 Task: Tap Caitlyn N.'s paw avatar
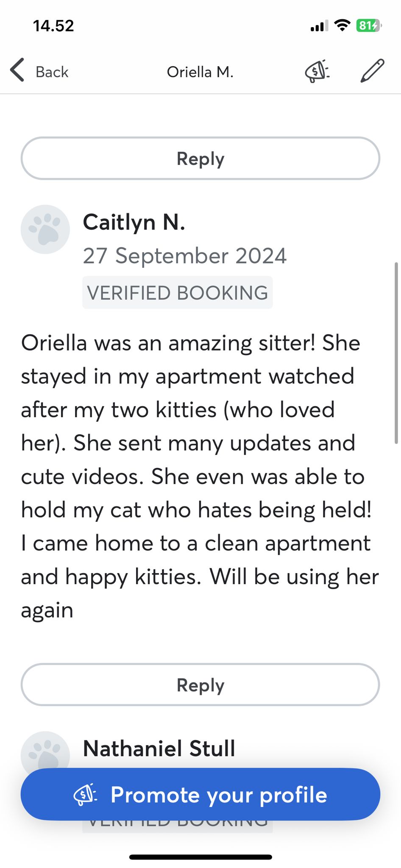click(x=45, y=229)
